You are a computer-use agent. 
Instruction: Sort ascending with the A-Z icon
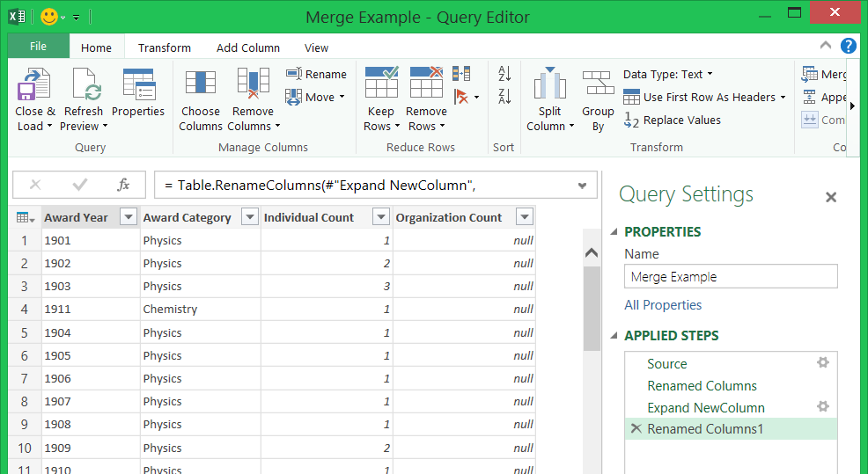click(504, 74)
